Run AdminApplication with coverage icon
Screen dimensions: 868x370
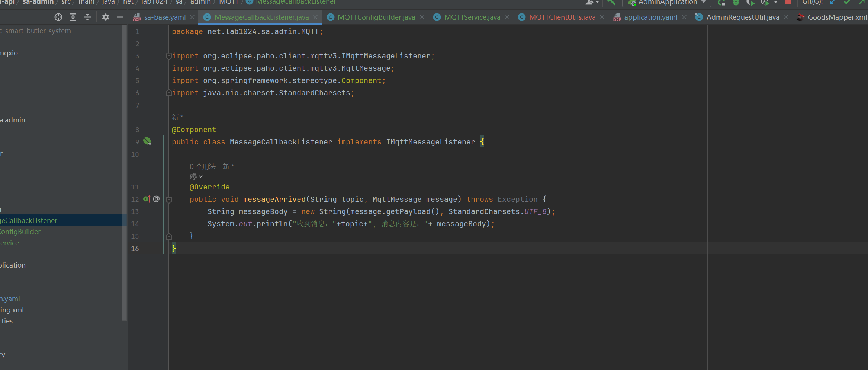pyautogui.click(x=750, y=2)
